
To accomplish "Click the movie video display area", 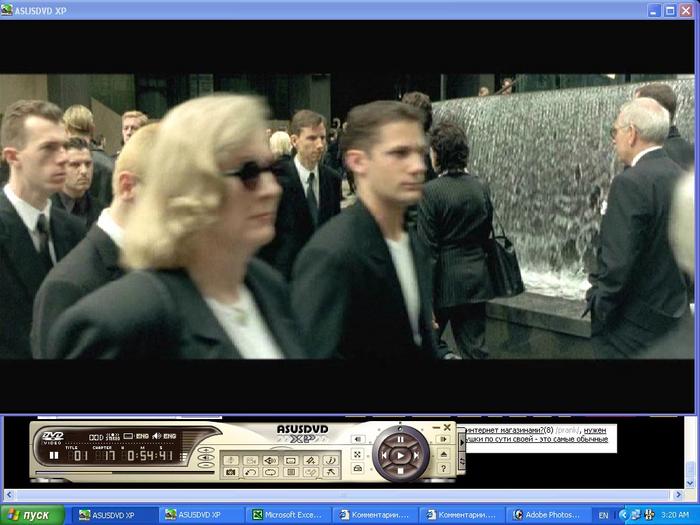I will pos(347,216).
